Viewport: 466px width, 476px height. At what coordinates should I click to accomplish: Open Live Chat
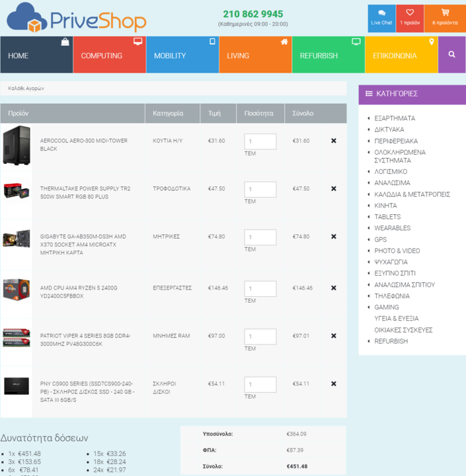[381, 19]
